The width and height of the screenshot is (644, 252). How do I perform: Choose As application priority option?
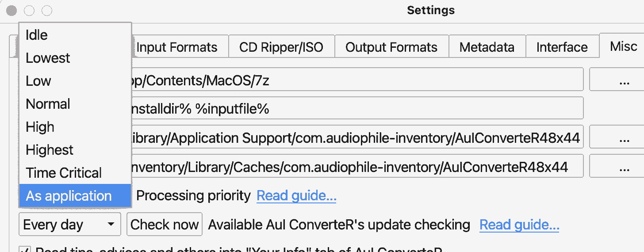[x=75, y=196]
